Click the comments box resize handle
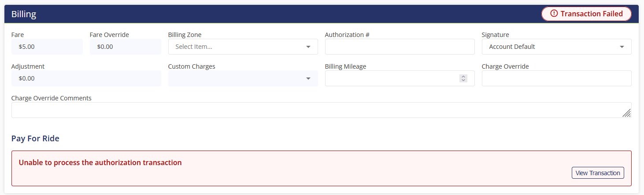 [x=626, y=113]
